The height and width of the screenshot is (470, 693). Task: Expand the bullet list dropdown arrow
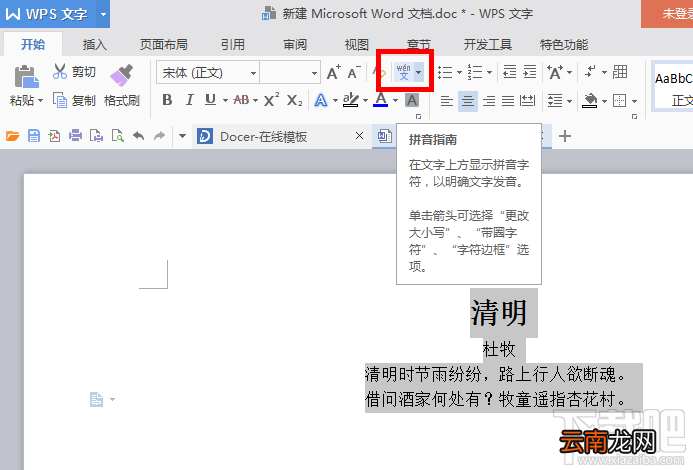pyautogui.click(x=459, y=72)
